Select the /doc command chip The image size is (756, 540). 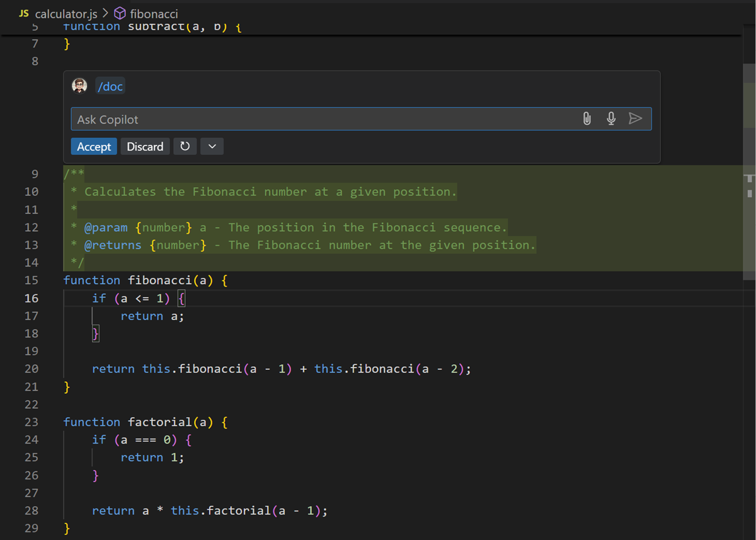tap(110, 86)
